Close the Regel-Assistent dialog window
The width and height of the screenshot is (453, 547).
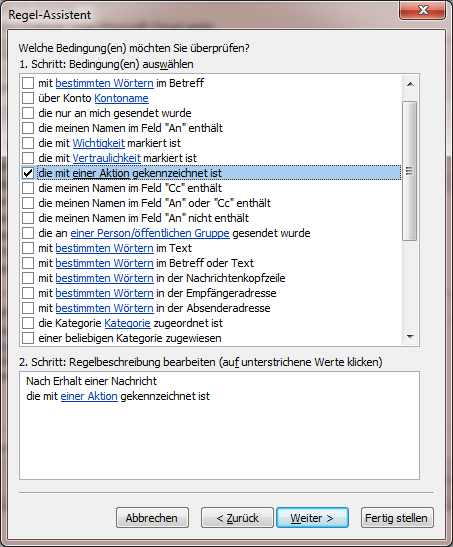tap(422, 10)
